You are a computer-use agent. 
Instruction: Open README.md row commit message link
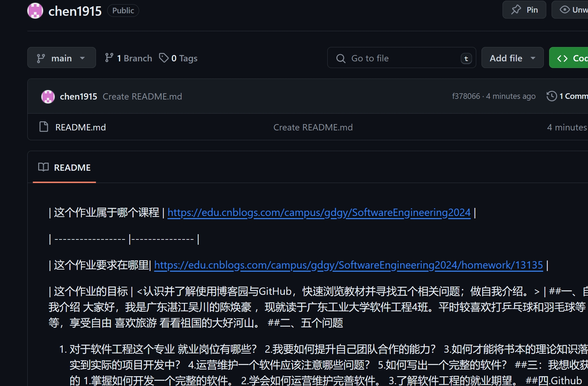(313, 127)
